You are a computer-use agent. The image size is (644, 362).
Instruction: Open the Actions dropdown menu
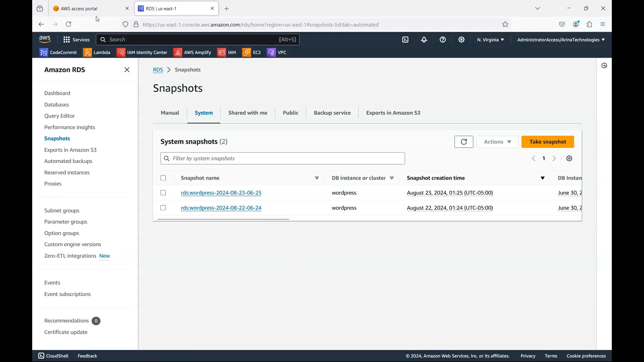pyautogui.click(x=497, y=141)
